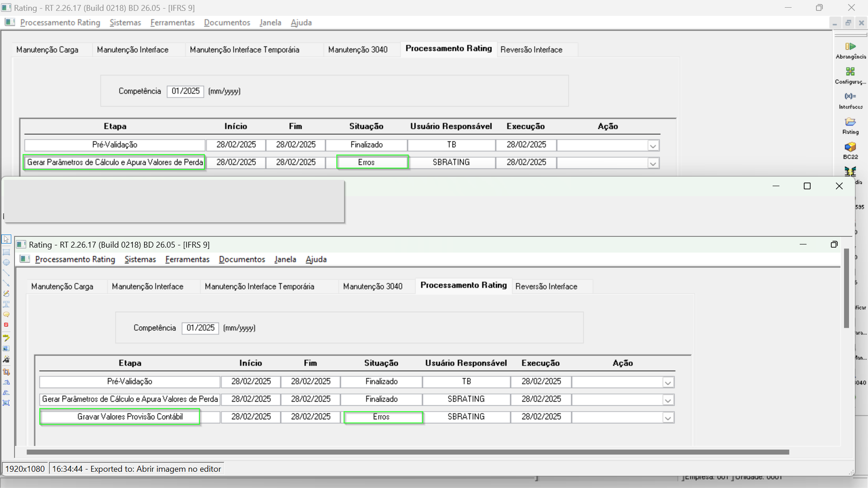Open the Rating folder icon
Viewport: 868px width, 488px height.
point(850,125)
